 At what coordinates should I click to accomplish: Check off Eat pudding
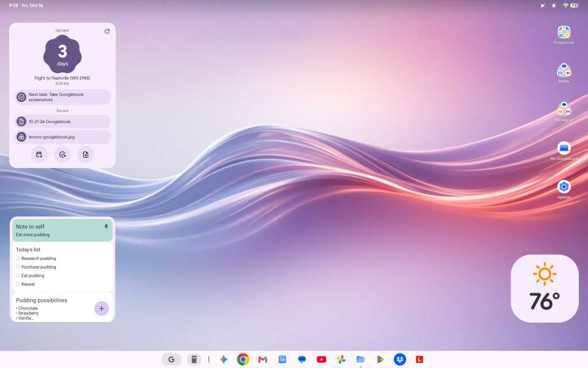18,276
